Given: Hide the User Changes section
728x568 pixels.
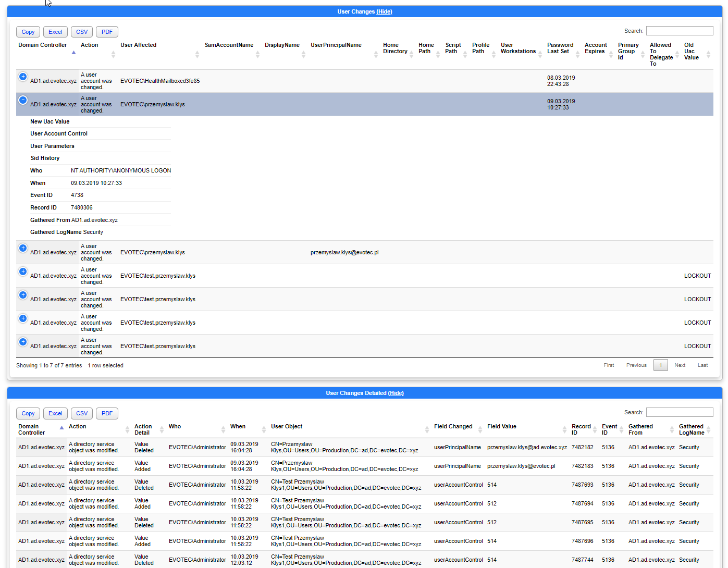Looking at the screenshot, I should point(384,11).
